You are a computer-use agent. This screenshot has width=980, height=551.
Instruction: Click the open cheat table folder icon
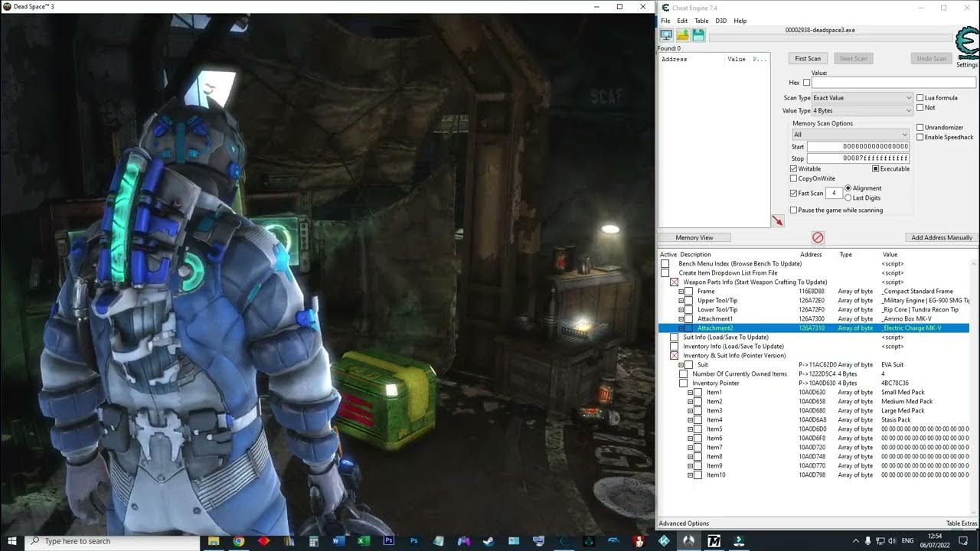[x=682, y=35]
